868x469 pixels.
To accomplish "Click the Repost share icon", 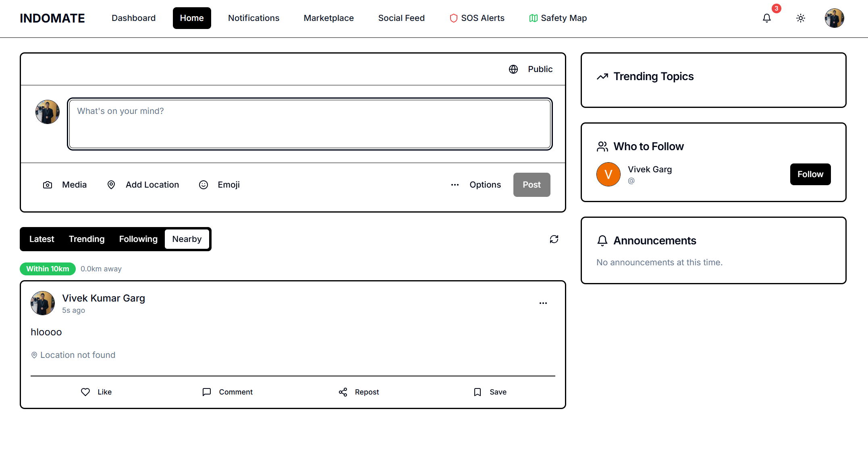I will click(x=343, y=392).
